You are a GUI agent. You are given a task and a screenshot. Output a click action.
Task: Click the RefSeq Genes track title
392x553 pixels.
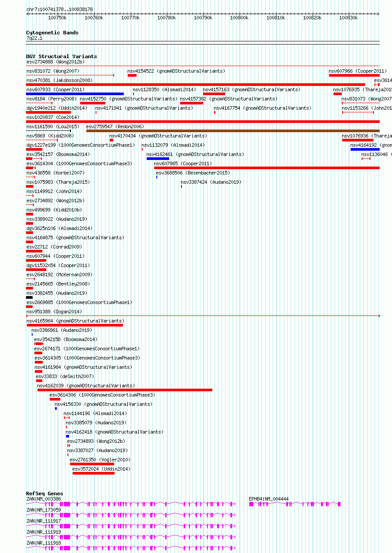click(44, 494)
